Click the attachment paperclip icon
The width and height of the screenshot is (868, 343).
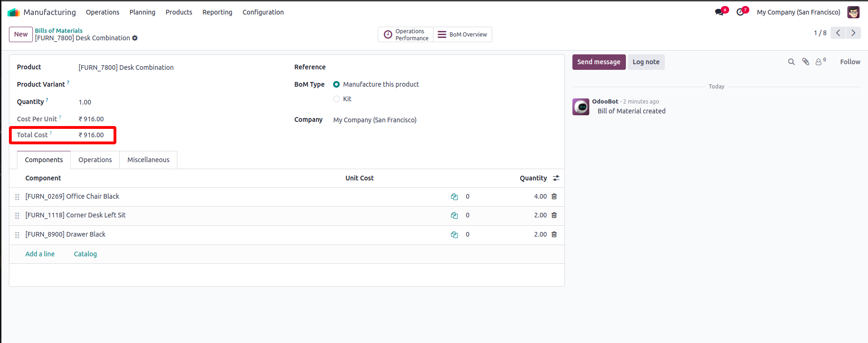click(806, 62)
